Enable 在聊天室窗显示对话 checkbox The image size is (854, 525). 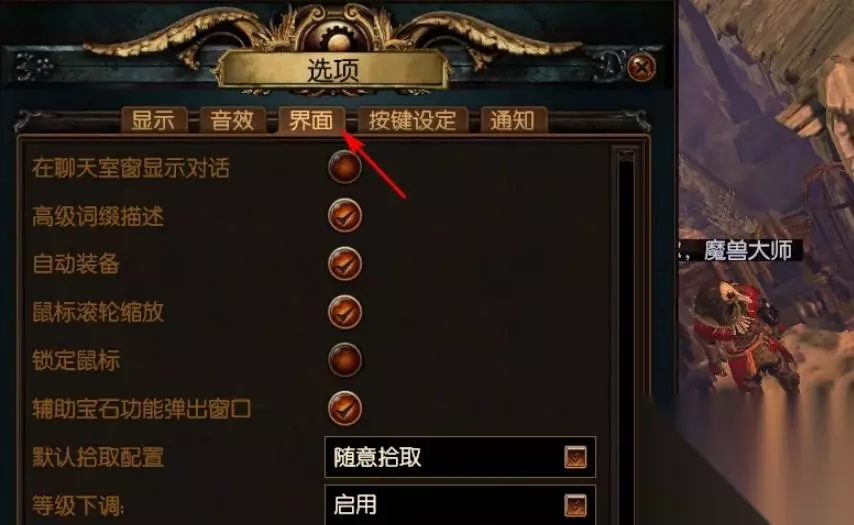pos(345,167)
